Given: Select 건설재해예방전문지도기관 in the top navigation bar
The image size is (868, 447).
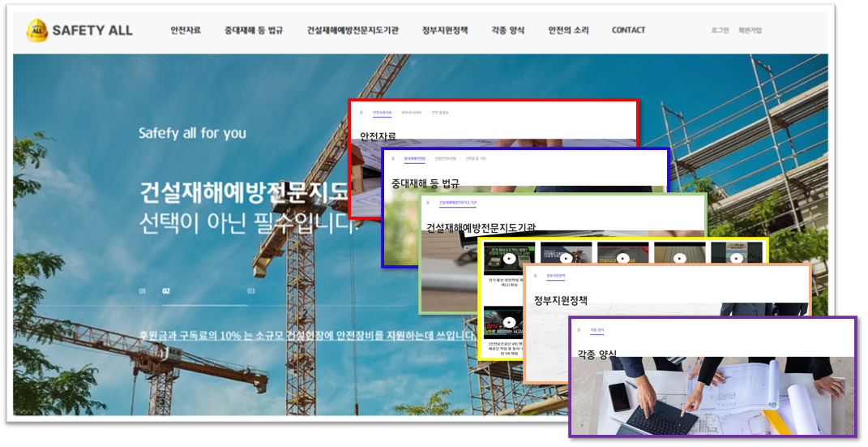Looking at the screenshot, I should pyautogui.click(x=353, y=31).
